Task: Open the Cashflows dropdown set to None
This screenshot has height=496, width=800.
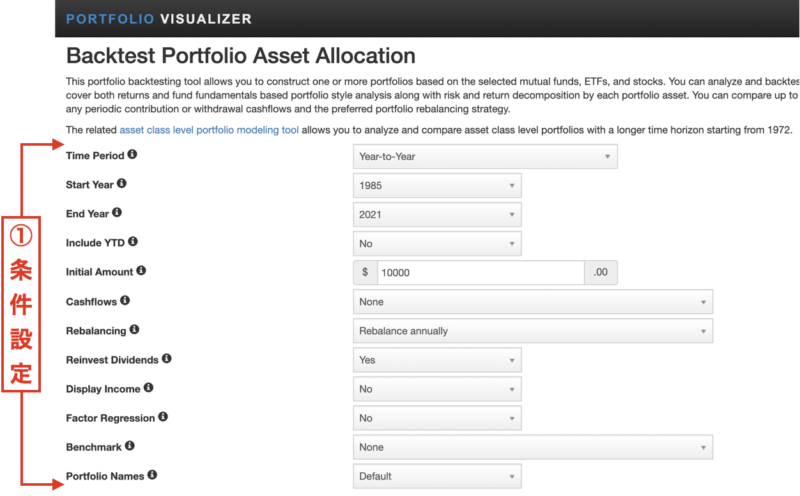Action: 533,302
